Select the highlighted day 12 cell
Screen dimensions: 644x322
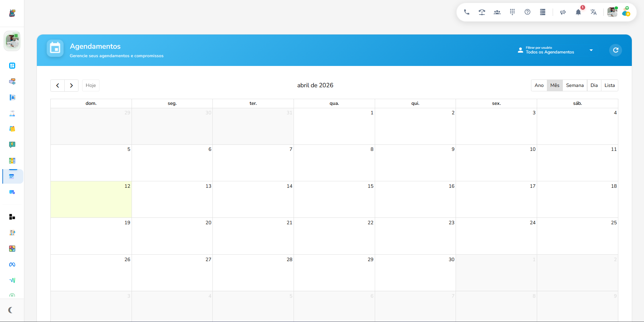pyautogui.click(x=91, y=200)
